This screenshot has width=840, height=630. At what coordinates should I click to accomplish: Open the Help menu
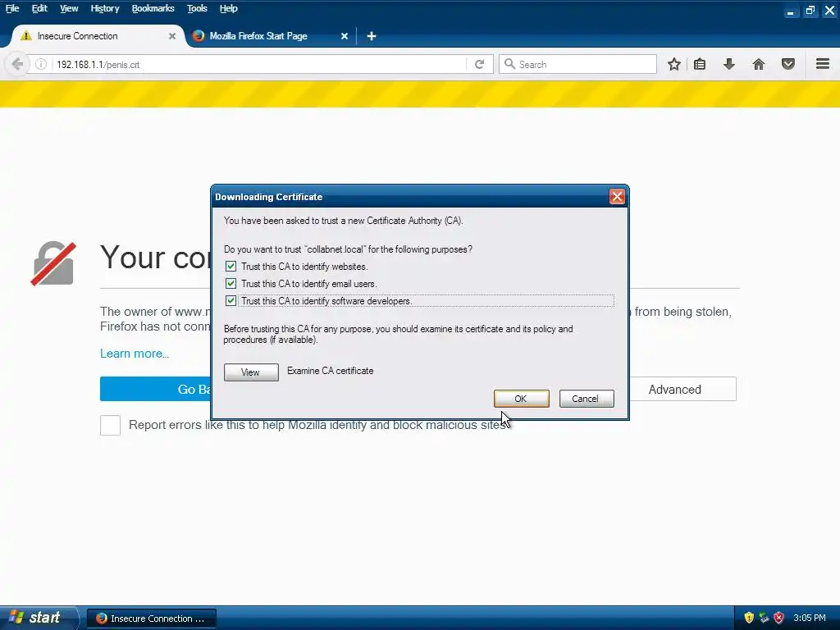228,8
